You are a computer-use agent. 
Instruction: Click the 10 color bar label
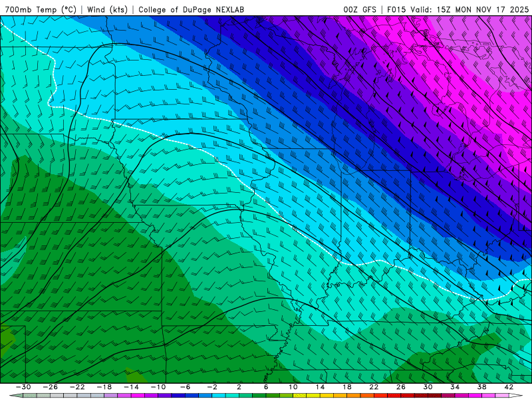[293, 387]
